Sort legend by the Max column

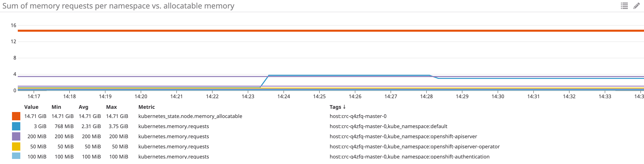click(x=111, y=107)
